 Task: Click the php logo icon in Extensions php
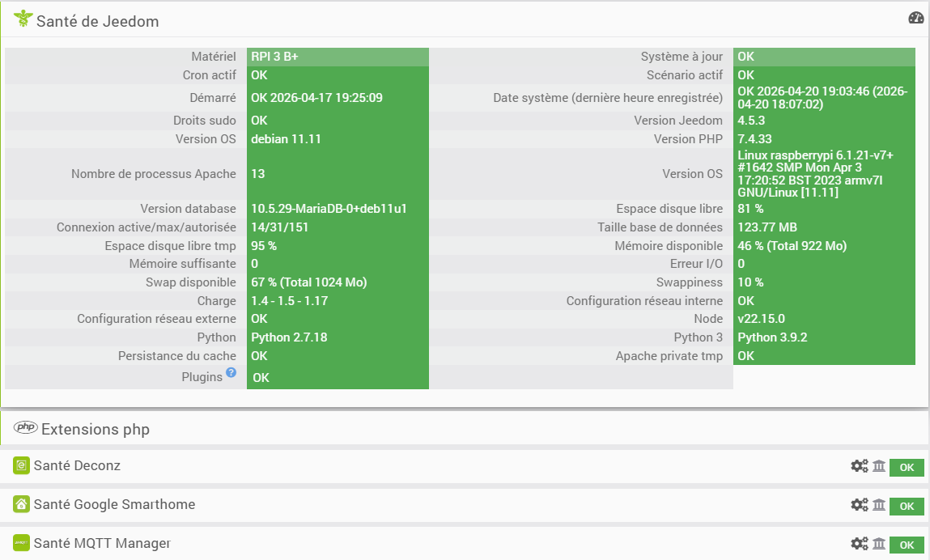click(x=26, y=428)
